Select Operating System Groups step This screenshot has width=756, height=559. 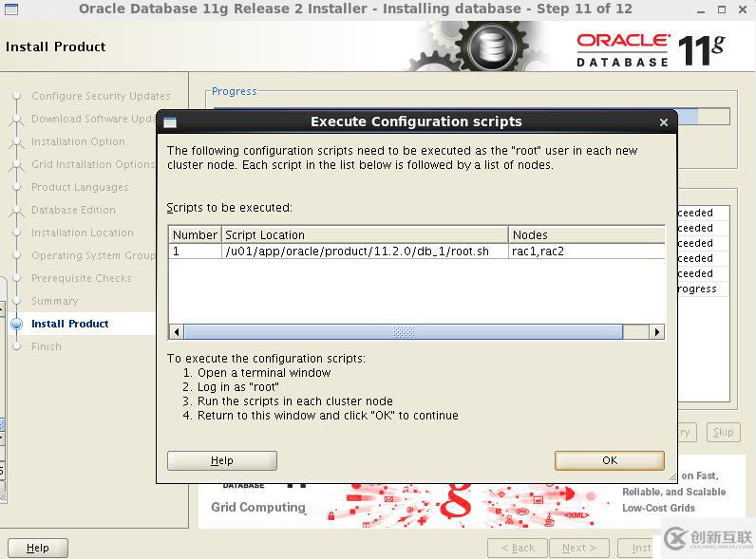coord(93,255)
